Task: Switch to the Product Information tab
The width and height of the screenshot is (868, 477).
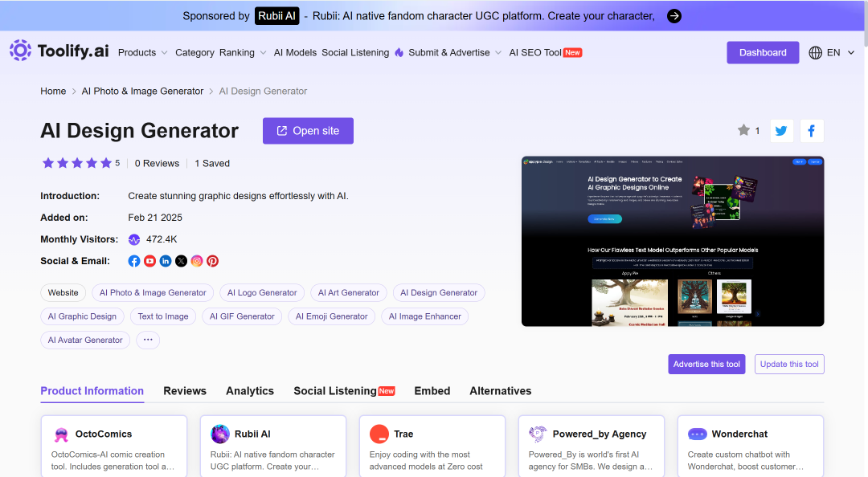Action: pyautogui.click(x=92, y=391)
